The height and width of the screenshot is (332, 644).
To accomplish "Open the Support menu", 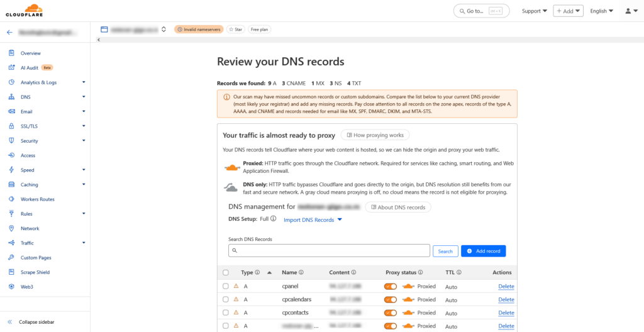I will [x=534, y=11].
